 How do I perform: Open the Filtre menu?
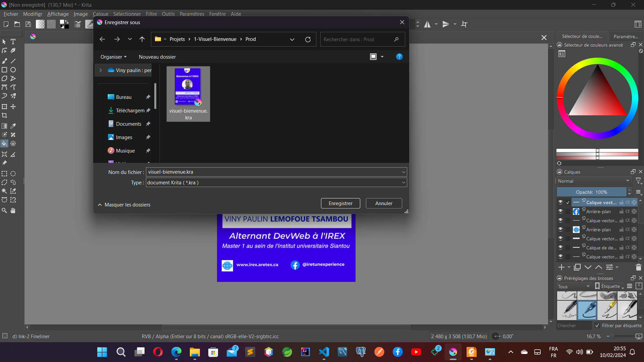click(151, 14)
